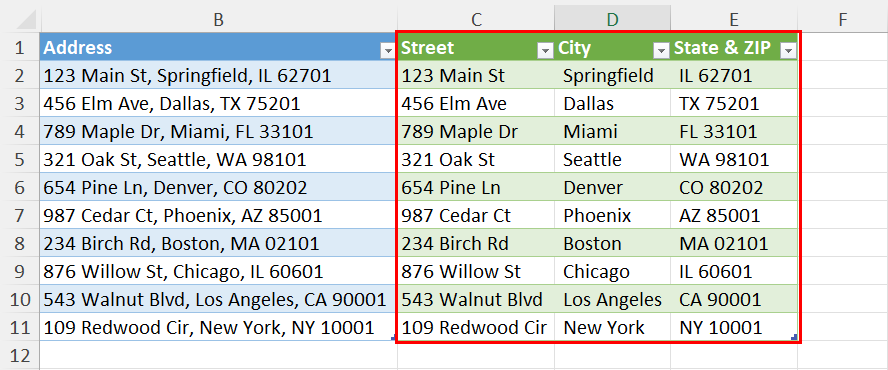Viewport: 888px width, 370px height.
Task: Select row 11 header
Action: (x=20, y=327)
